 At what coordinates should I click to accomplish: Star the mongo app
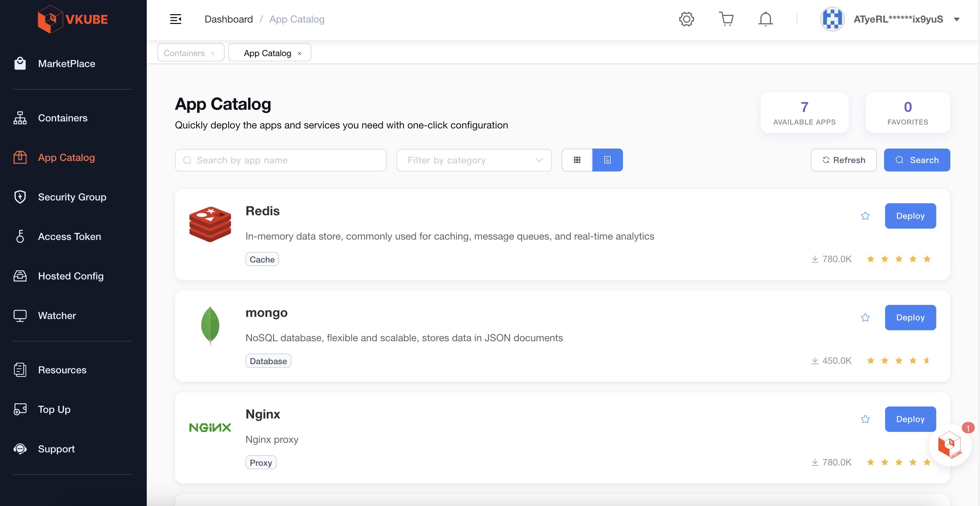pyautogui.click(x=865, y=317)
